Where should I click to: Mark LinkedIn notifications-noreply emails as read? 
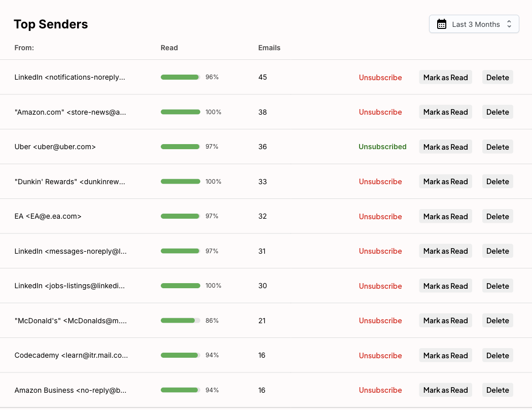pos(445,78)
